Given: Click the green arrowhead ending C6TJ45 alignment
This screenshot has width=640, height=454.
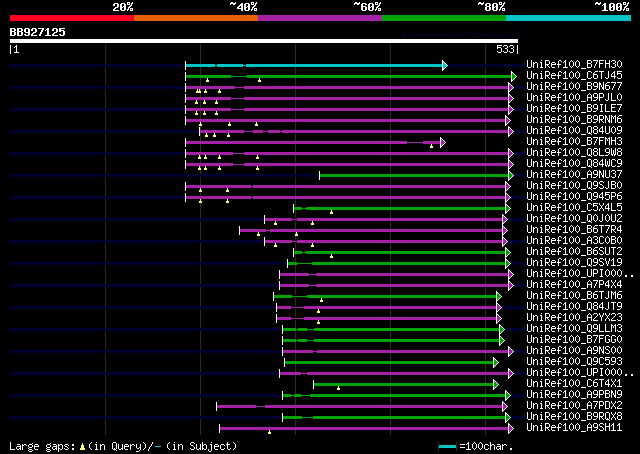Looking at the screenshot, I should 514,76.
